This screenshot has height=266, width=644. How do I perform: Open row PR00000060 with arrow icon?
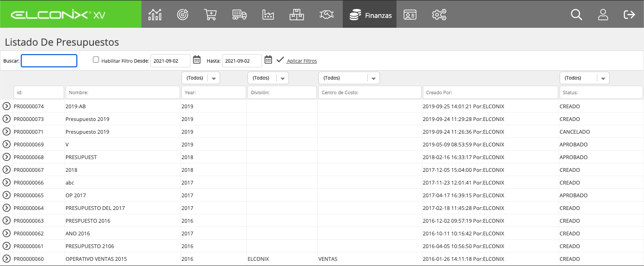7,259
